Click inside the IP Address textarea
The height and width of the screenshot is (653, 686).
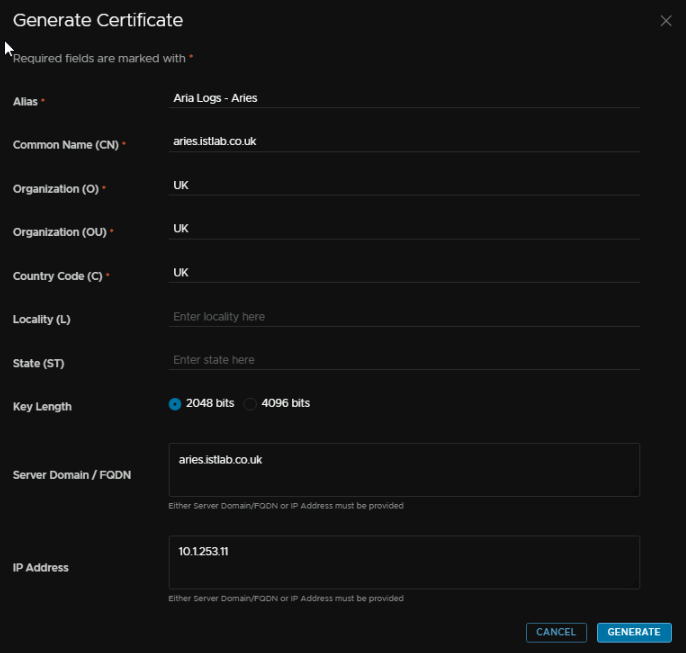pos(404,562)
